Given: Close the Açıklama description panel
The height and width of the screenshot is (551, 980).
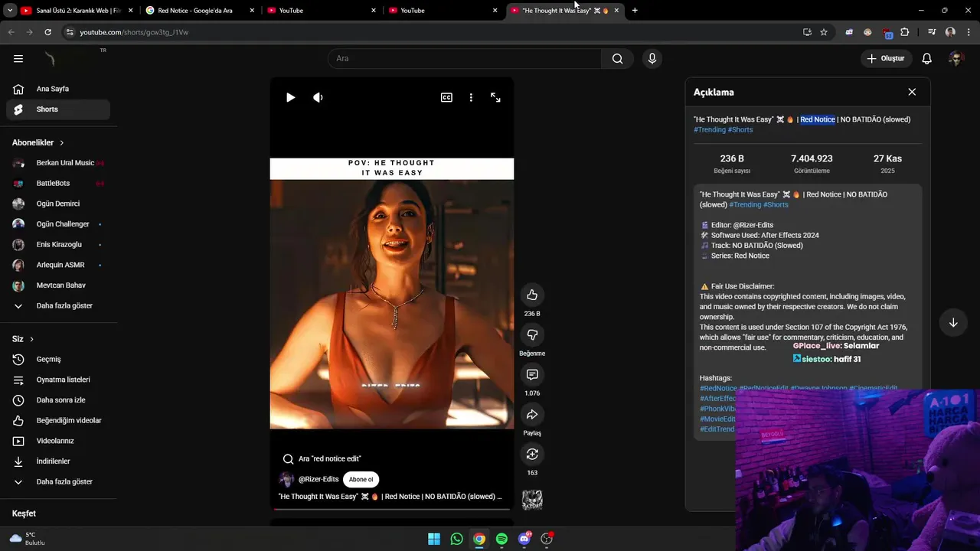Looking at the screenshot, I should click(x=912, y=92).
